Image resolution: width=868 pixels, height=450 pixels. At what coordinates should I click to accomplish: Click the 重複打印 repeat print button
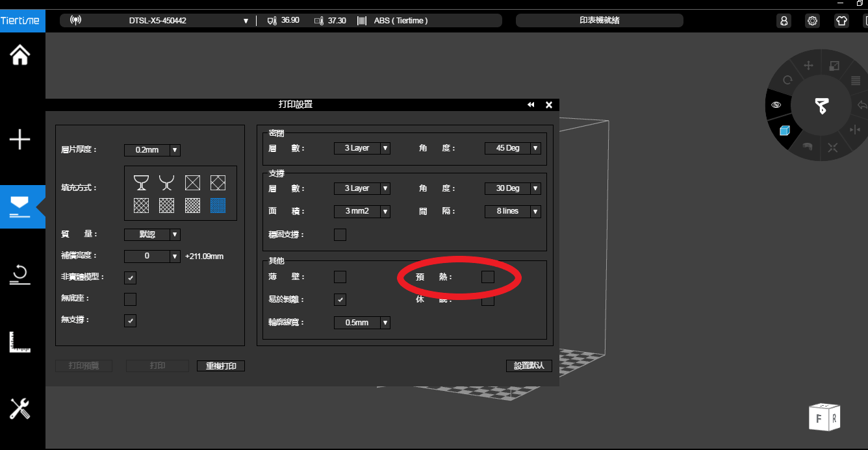click(x=221, y=366)
